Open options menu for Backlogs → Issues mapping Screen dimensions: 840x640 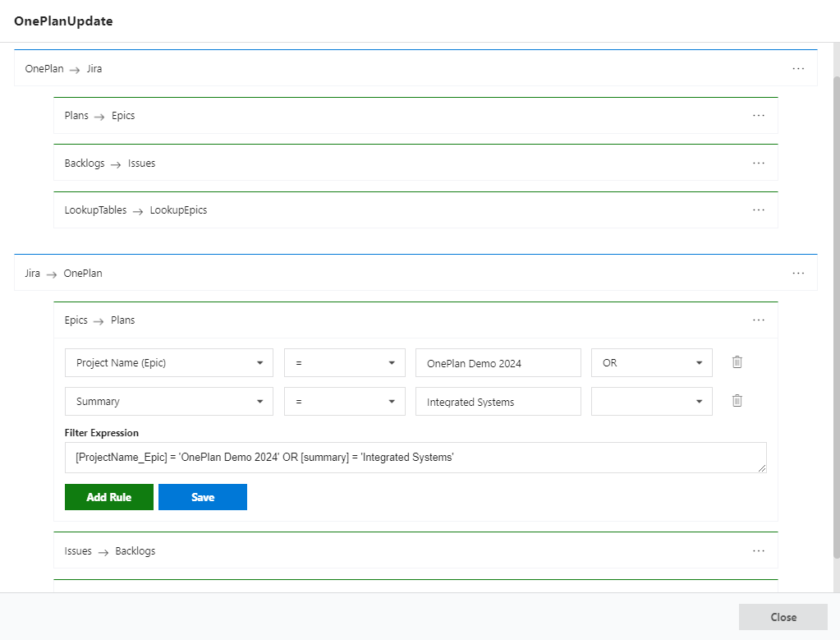coord(758,163)
